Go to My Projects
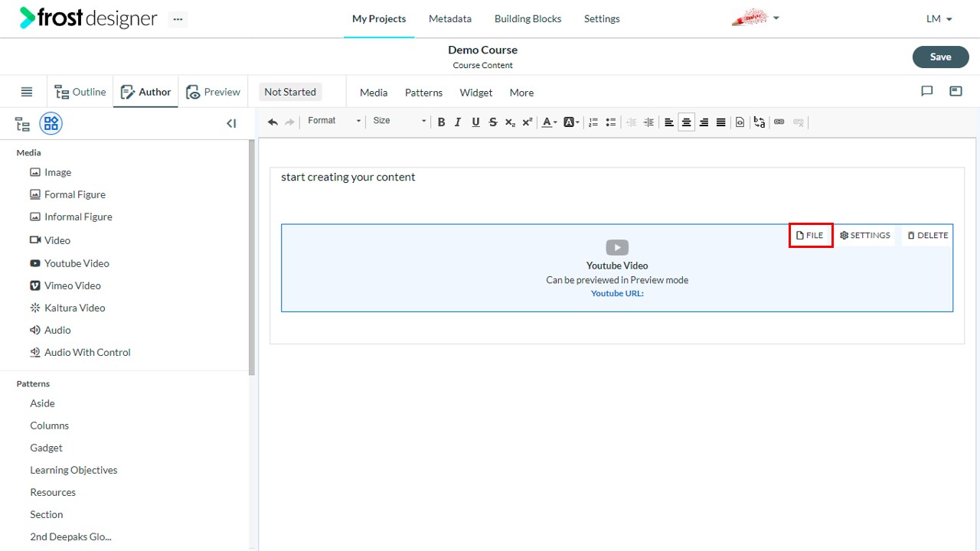Viewport: 980px width, 551px height. click(x=379, y=18)
